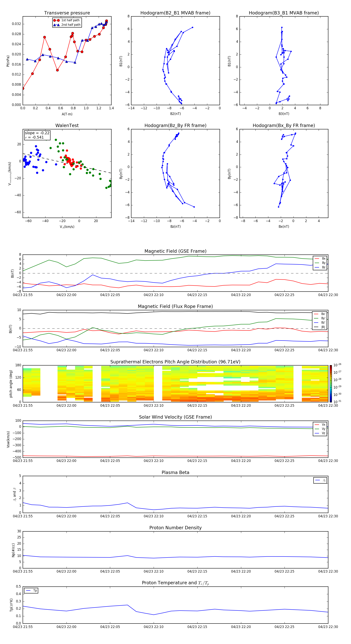Select the |B| entry in Flux Rope legend
Screen dimensions: 351x644
(x=320, y=327)
